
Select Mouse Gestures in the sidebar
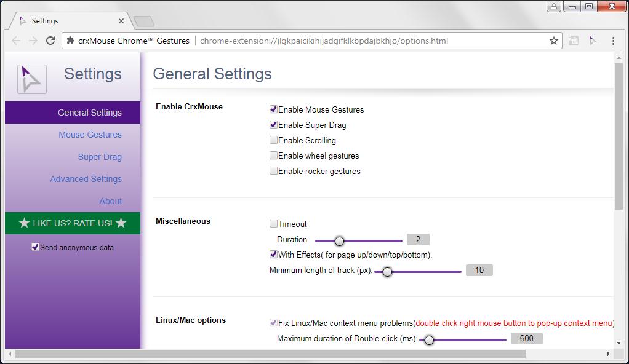90,135
